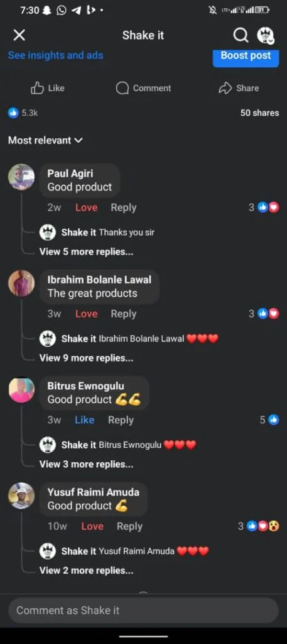This screenshot has height=644, width=287.
Task: Tap the Comment speech bubble button
Action: (143, 88)
